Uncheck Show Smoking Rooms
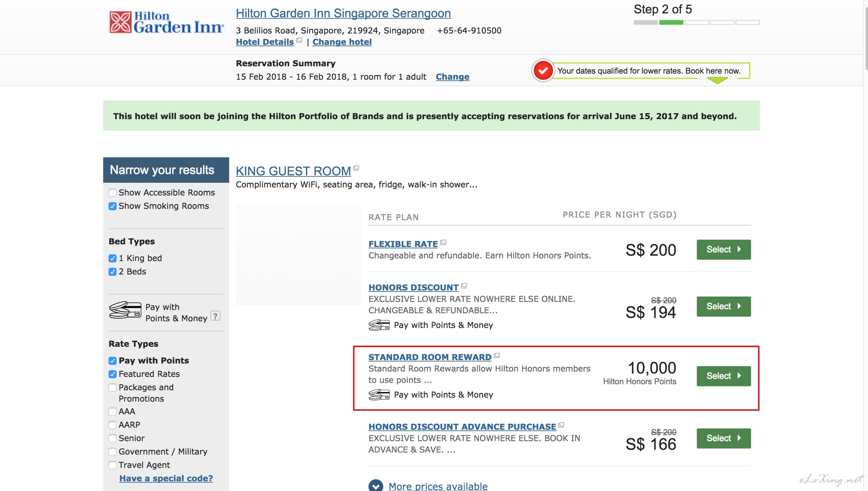Viewport: 868px width, 491px height. [112, 206]
